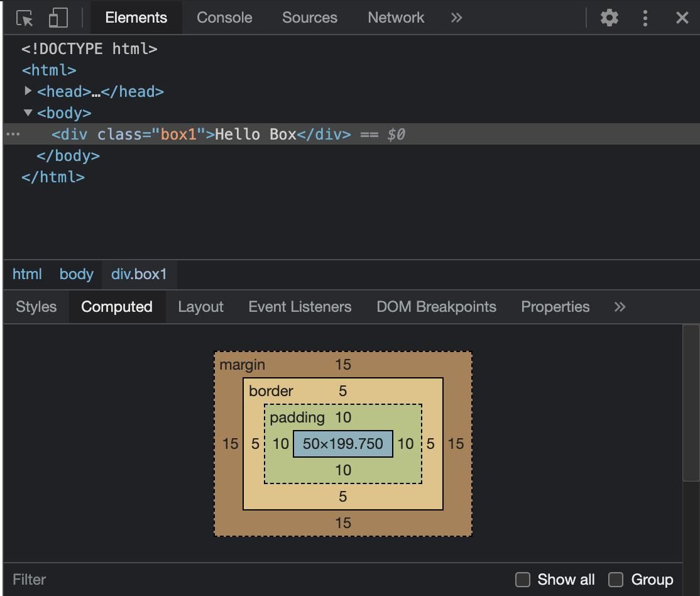Screen dimensions: 700x596
Task: Select body in the breadcrumb bar
Action: pos(76,274)
